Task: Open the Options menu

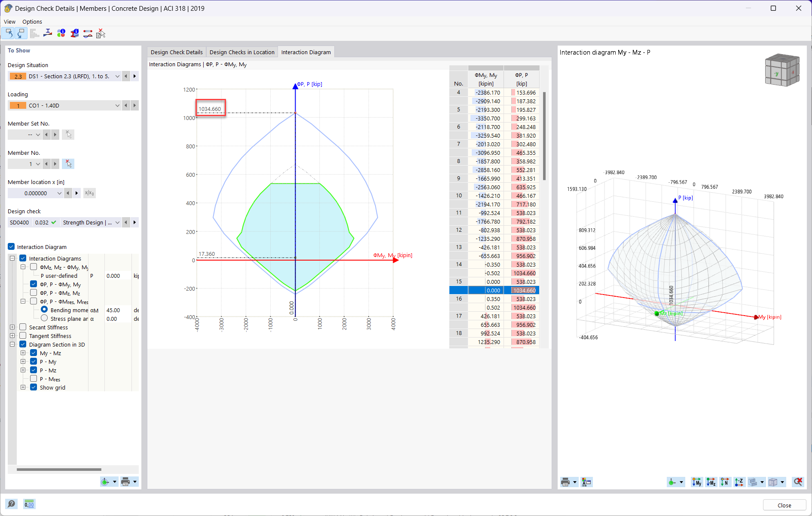Action: click(x=32, y=21)
